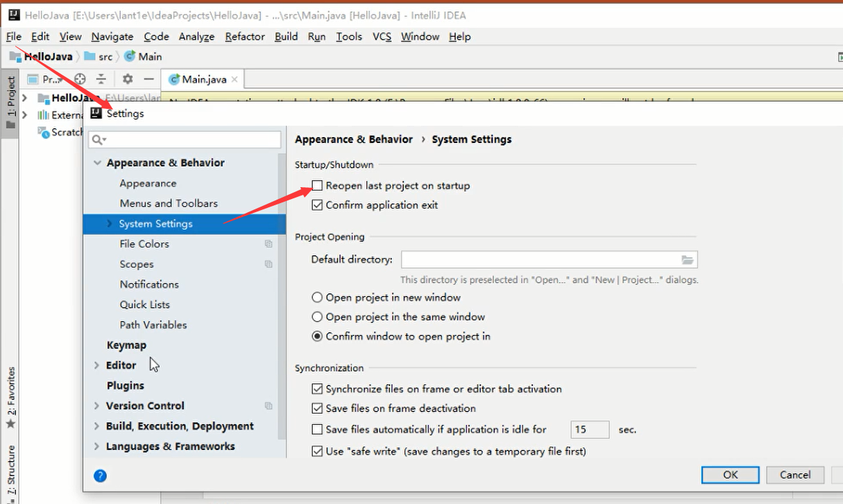This screenshot has width=843, height=504.
Task: Select the Scratches node in project tree
Action: pyautogui.click(x=61, y=132)
